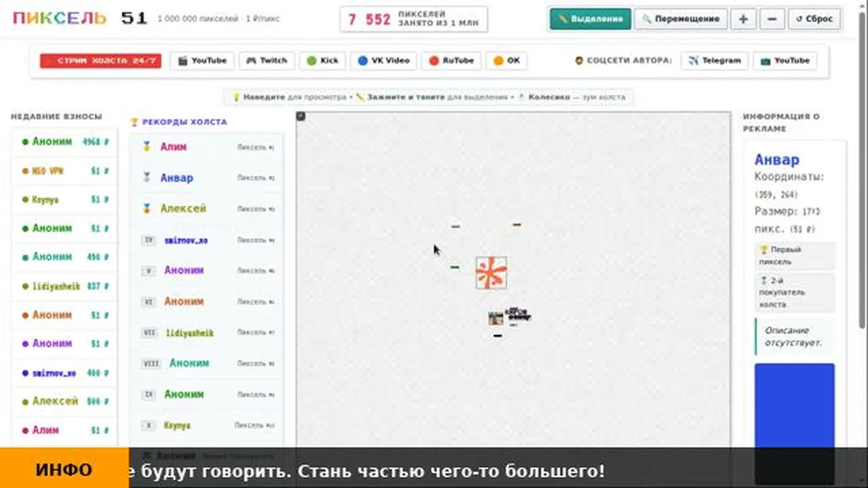Open the VK Video stream link
868x488 pixels.
(383, 60)
